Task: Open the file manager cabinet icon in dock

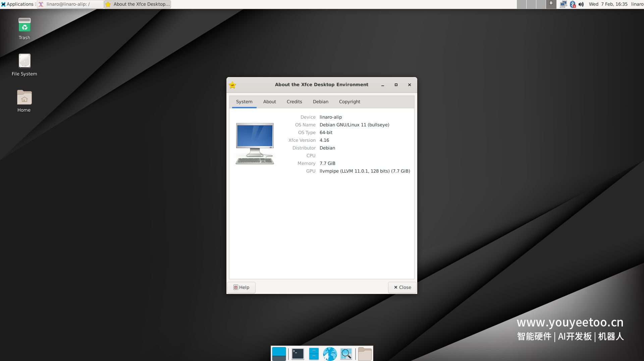Action: pyautogui.click(x=314, y=354)
